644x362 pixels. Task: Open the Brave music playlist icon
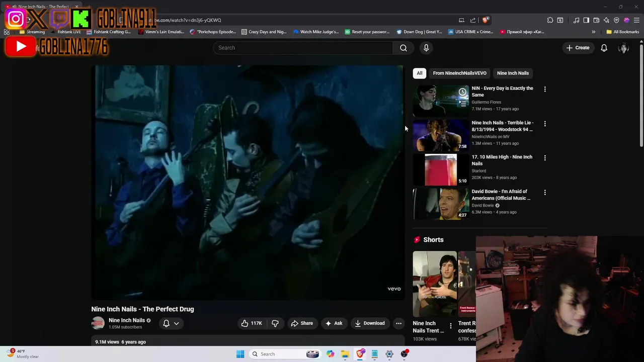pos(576,20)
